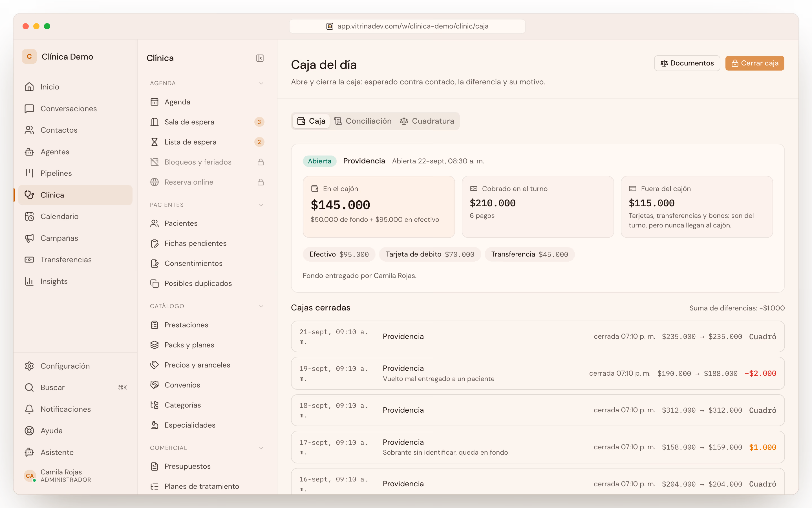The image size is (812, 508).
Task: Collapse the COMERCIAL section chevron
Action: pyautogui.click(x=261, y=448)
